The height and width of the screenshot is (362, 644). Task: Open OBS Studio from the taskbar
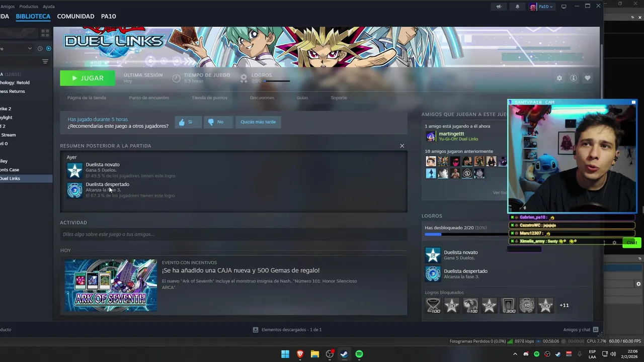pyautogui.click(x=330, y=354)
